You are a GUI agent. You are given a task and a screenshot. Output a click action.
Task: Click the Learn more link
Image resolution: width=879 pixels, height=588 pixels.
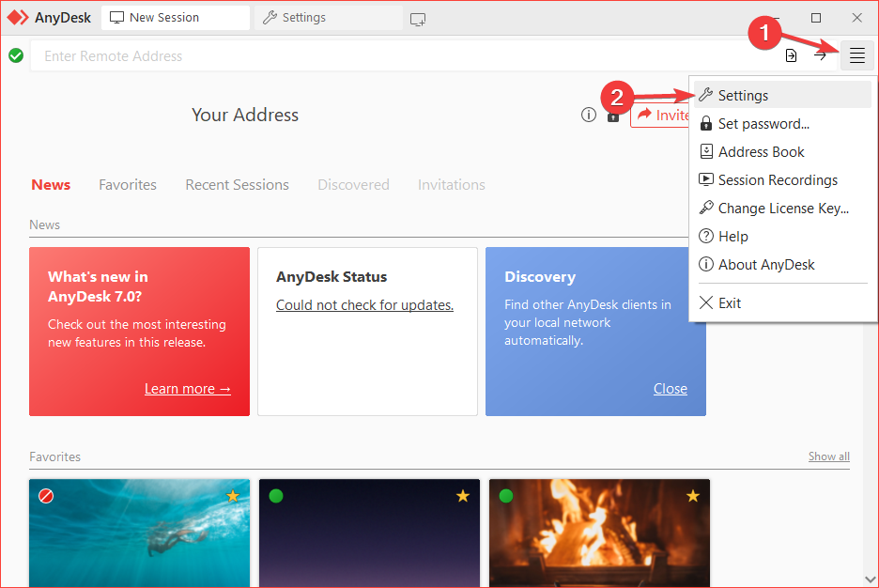[188, 389]
